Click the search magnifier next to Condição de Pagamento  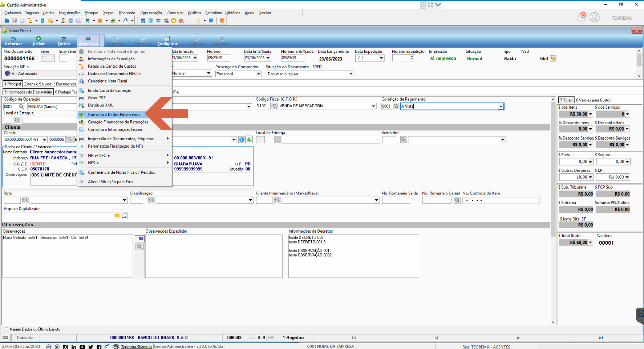396,106
